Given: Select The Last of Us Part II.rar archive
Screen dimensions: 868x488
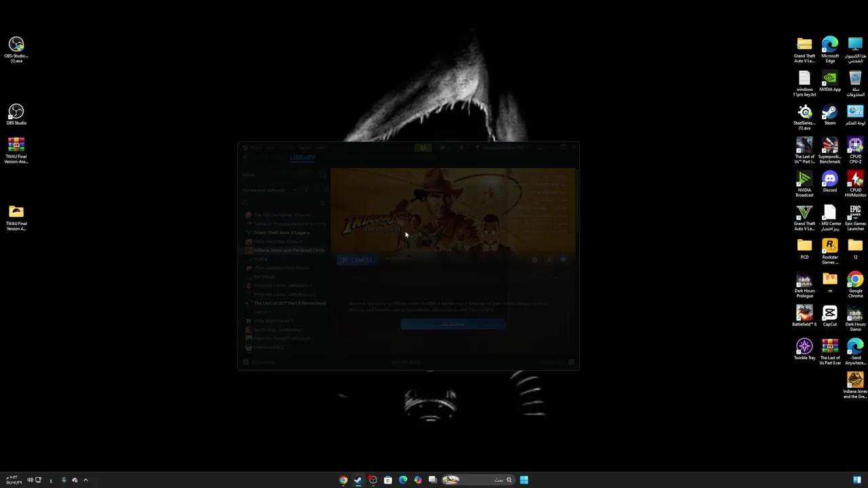Looking at the screenshot, I should (830, 352).
